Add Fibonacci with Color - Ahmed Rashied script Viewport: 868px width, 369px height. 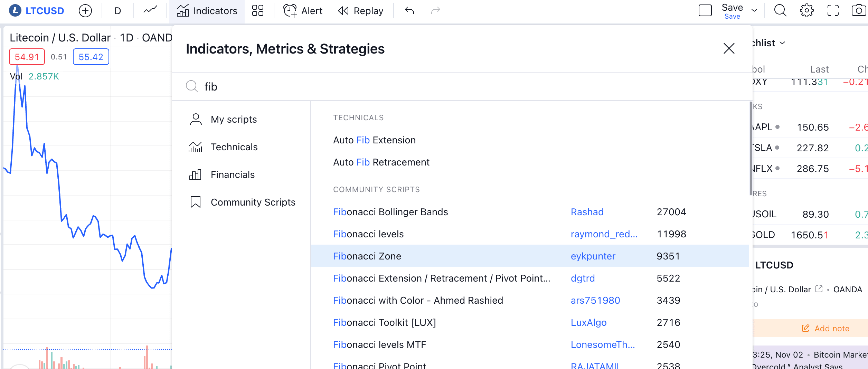[530, 300]
